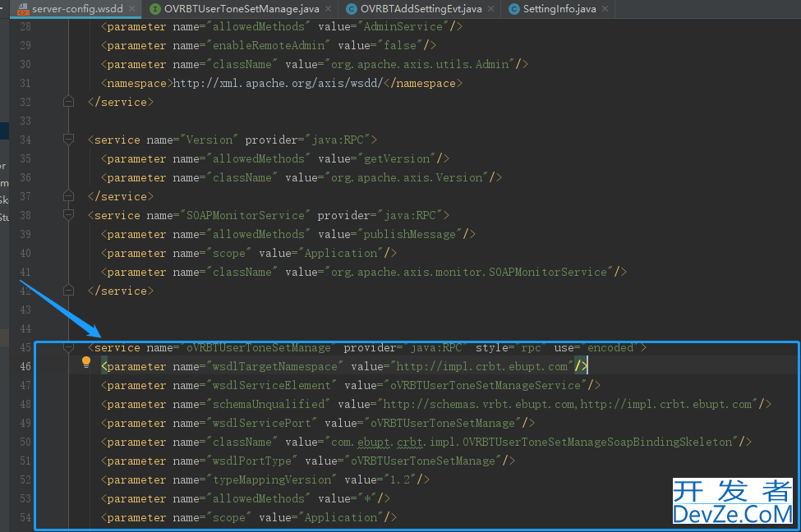
Task: Click the service name "oVRBTUserToneSetManage" on line 45
Action: tap(259, 348)
